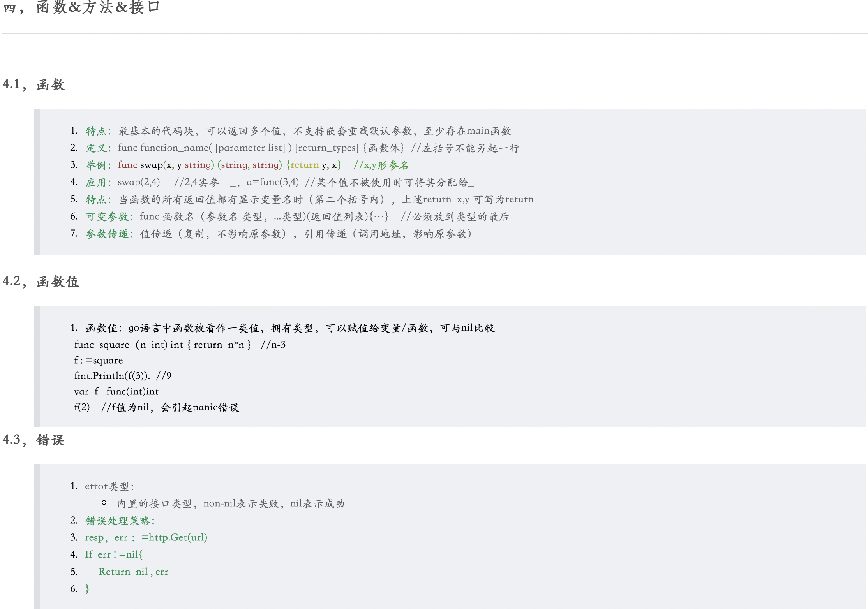
Task: Click the func square code line
Action: click(x=179, y=345)
